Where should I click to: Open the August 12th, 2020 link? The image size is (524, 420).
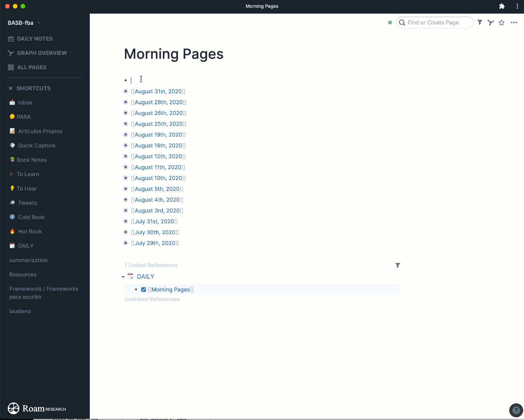click(x=158, y=156)
